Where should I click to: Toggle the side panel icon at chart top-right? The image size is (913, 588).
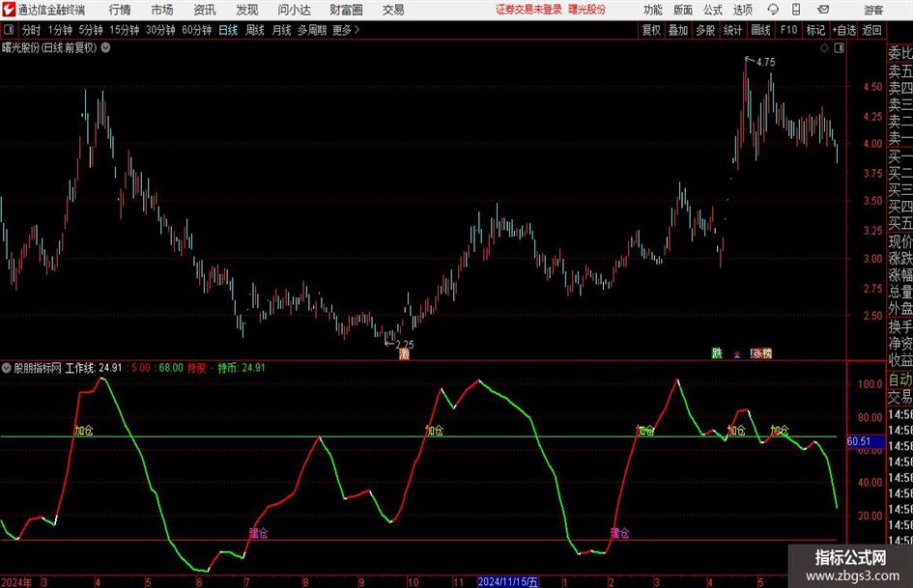pyautogui.click(x=839, y=48)
